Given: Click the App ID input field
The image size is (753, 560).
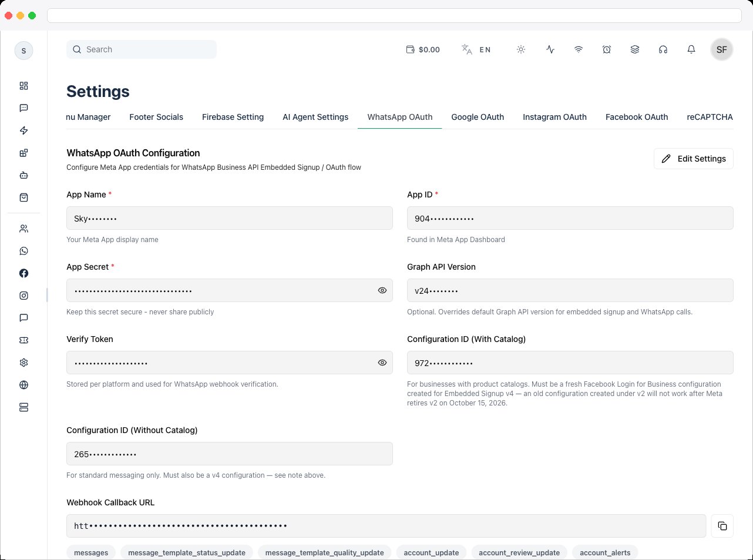Looking at the screenshot, I should pyautogui.click(x=570, y=218).
